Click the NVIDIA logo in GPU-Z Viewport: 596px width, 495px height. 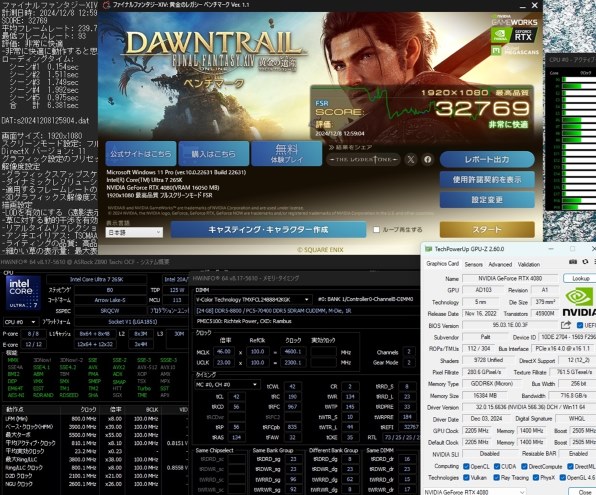pyautogui.click(x=579, y=302)
